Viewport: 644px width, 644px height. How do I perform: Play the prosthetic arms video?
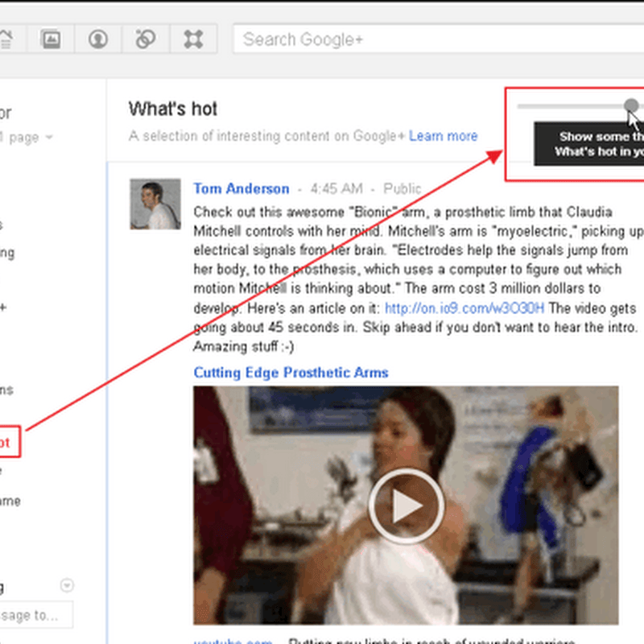coord(407,506)
